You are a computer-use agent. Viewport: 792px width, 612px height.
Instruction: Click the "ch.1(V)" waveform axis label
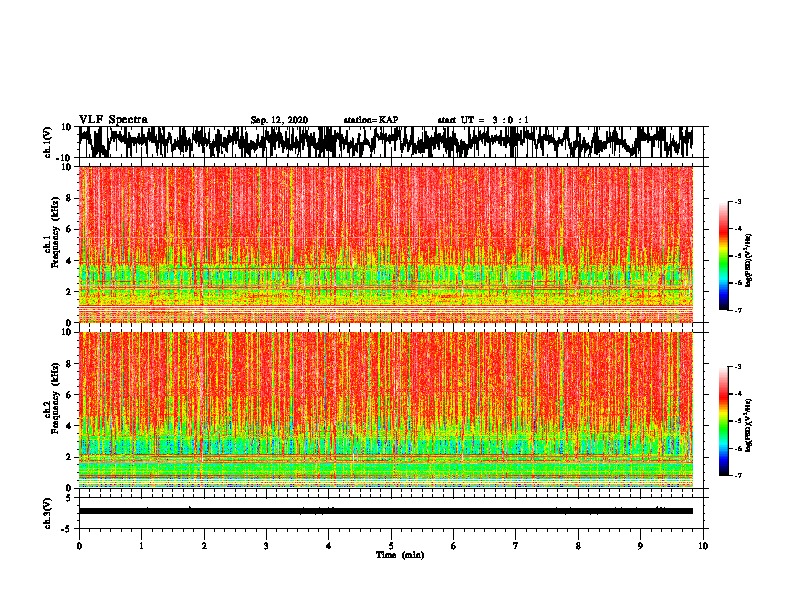[x=48, y=142]
